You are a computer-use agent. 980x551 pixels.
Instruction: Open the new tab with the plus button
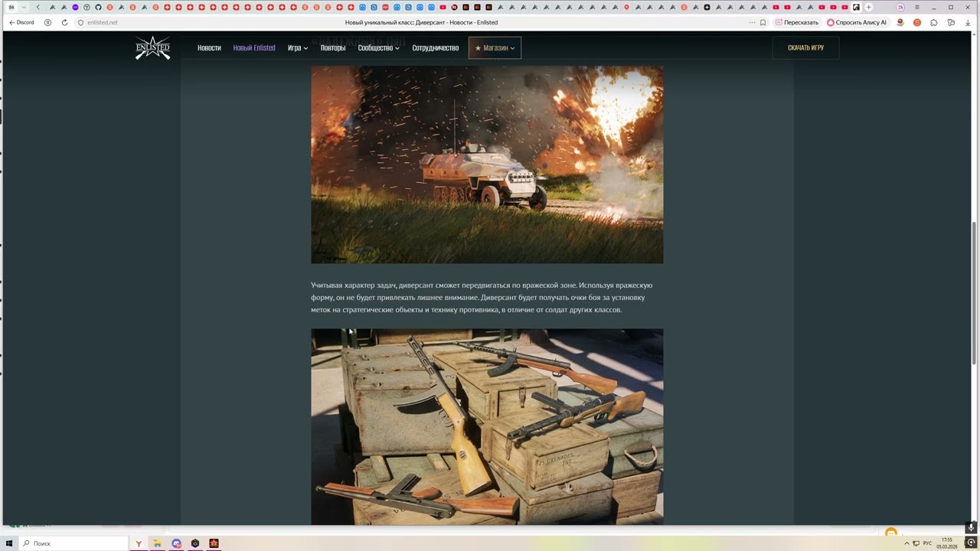(869, 8)
